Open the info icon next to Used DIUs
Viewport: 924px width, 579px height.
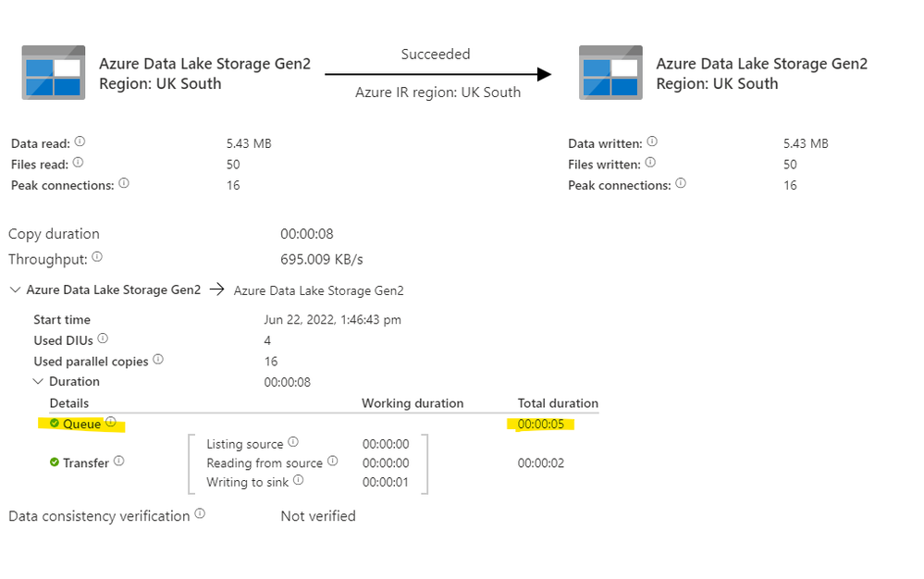tap(103, 339)
